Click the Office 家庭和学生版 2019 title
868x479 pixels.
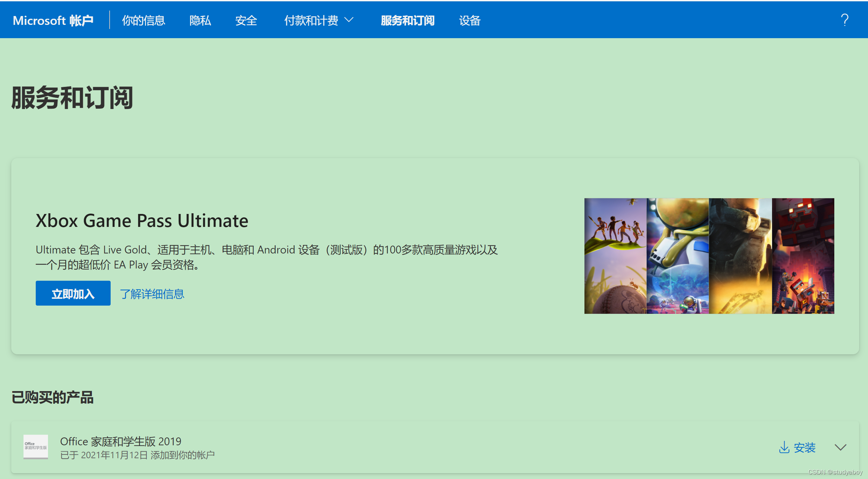tap(120, 441)
